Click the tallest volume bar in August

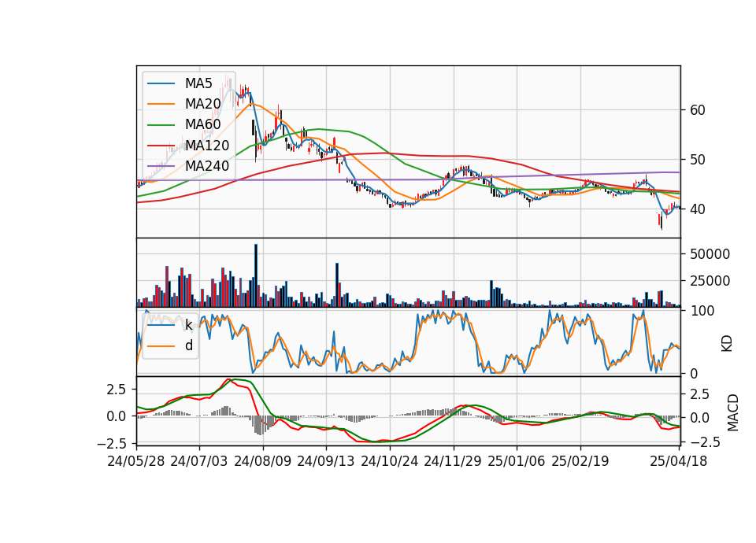coord(256,275)
